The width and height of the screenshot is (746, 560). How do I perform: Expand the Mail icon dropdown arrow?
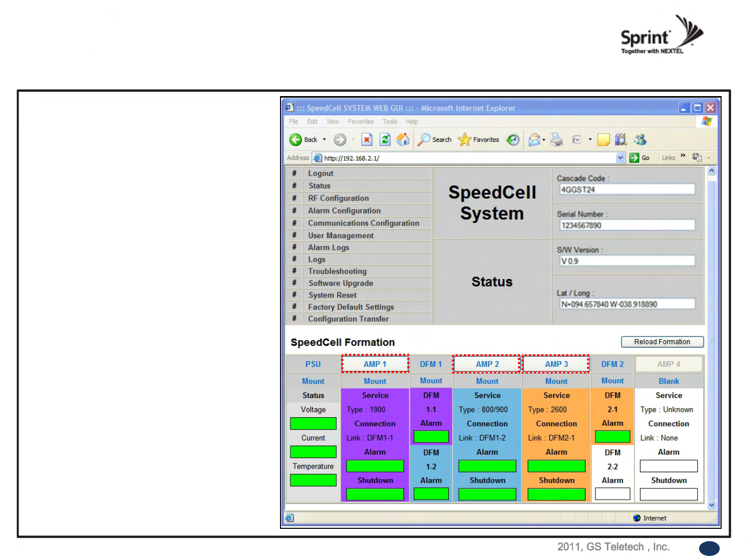pyautogui.click(x=544, y=140)
